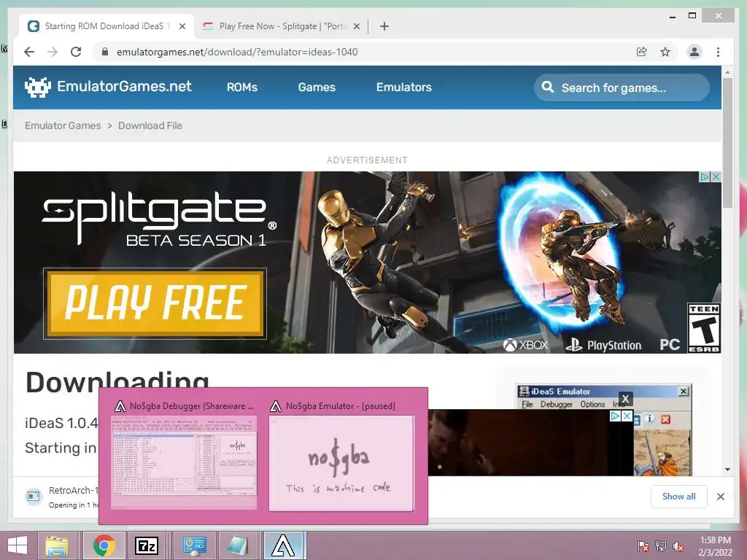Open File Explorer from taskbar

(57, 545)
